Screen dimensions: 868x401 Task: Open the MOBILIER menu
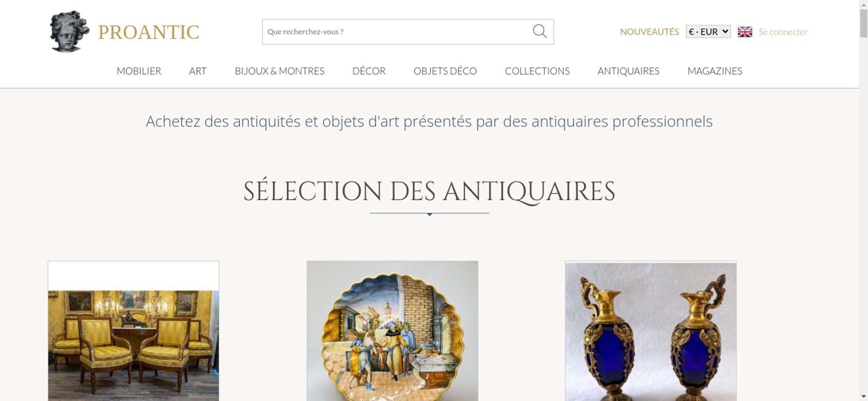point(139,71)
